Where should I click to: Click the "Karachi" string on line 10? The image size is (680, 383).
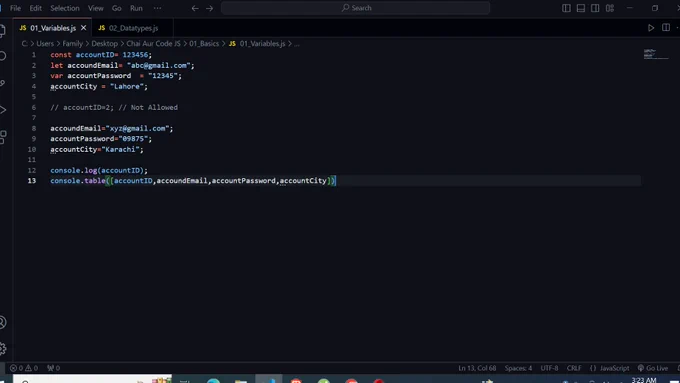(120, 149)
